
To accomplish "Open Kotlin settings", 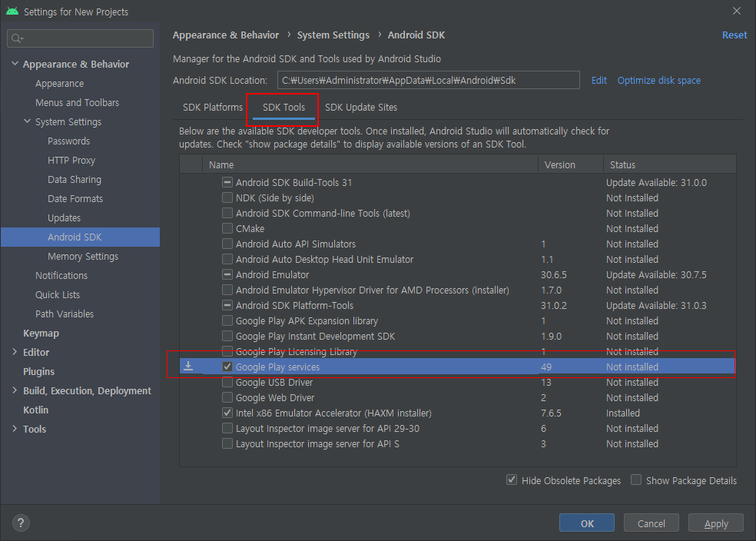I will tap(35, 410).
